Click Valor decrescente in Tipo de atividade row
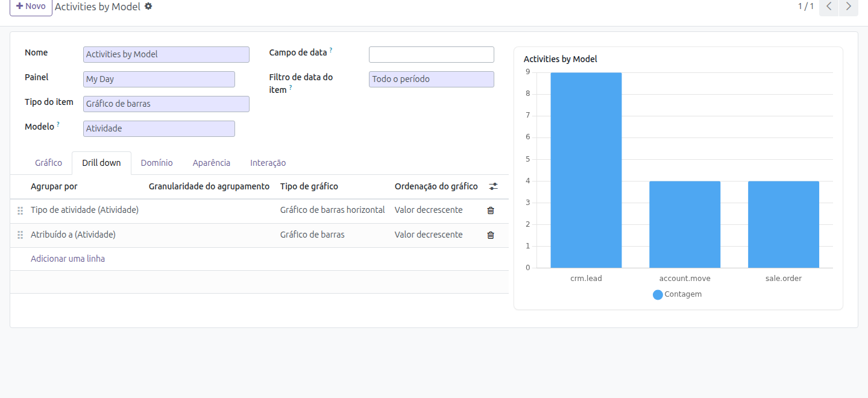 (x=429, y=210)
